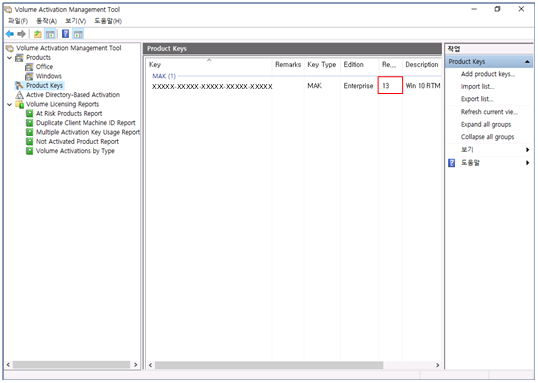The width and height of the screenshot is (538, 383).
Task: Click the tree pane scroll right arrow
Action: pyautogui.click(x=136, y=365)
